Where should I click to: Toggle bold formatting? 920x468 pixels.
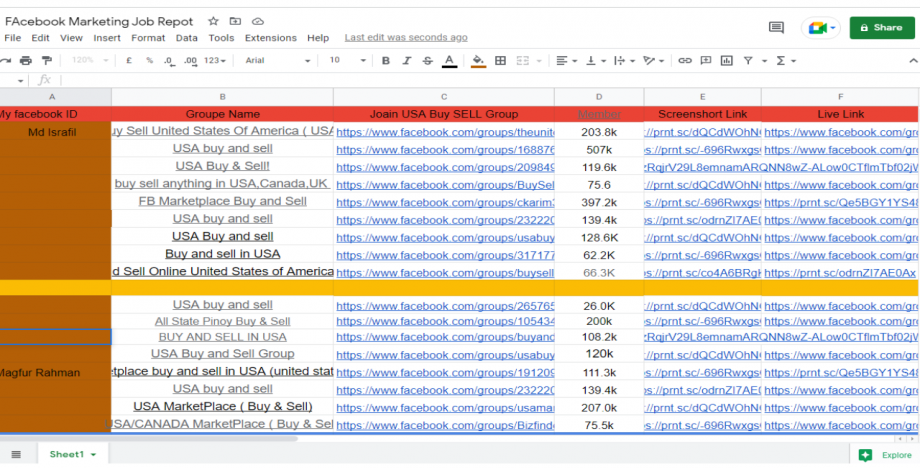click(386, 61)
